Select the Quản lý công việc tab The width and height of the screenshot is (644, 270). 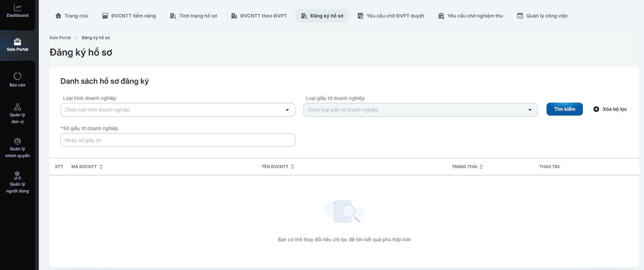click(542, 16)
